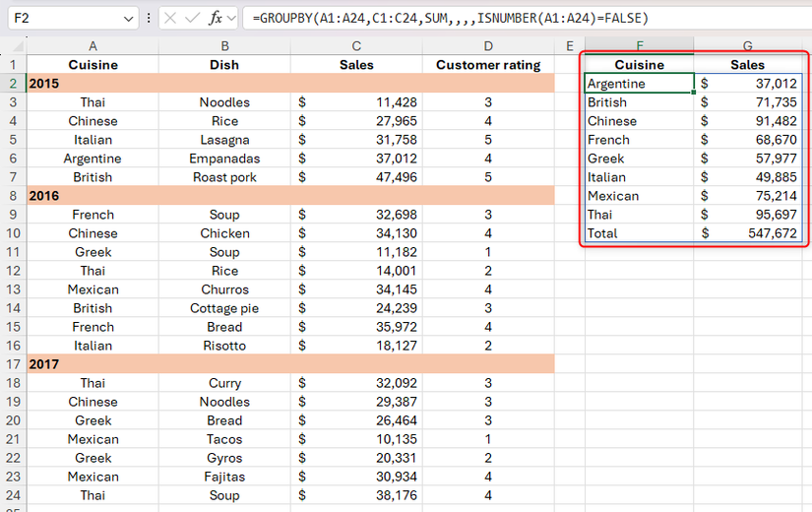Viewport: 812px width, 512px height.
Task: Click the Enter checkmark icon in formula bar
Action: point(193,19)
